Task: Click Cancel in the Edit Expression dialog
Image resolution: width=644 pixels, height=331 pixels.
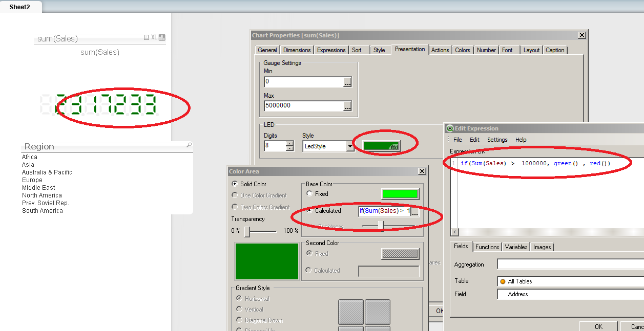Action: [633, 326]
